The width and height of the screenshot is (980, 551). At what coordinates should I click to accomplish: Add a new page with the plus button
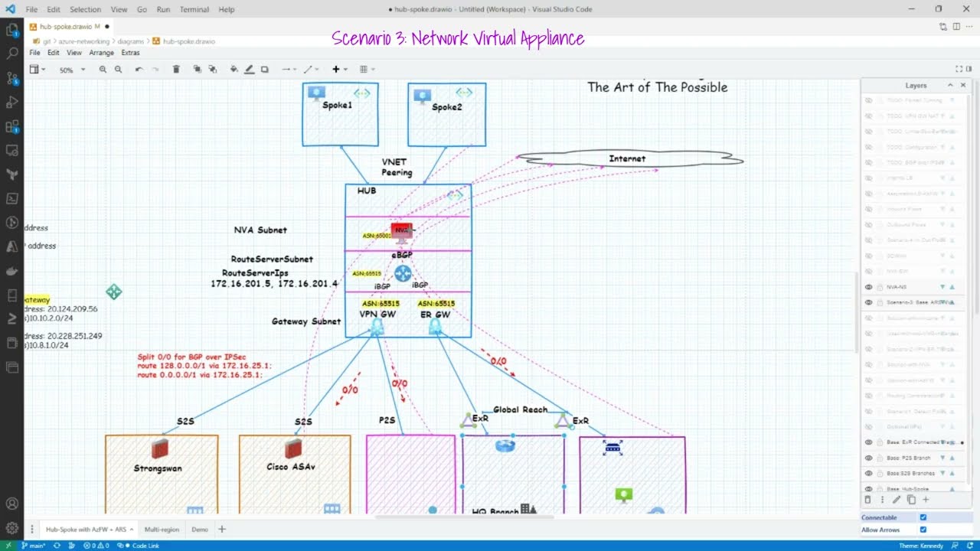222,530
